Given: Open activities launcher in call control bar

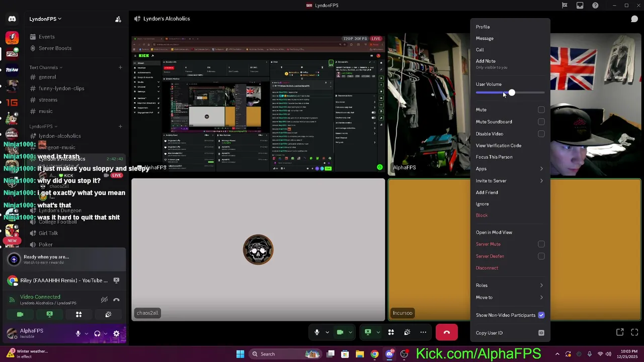Looking at the screenshot, I should click(x=391, y=332).
